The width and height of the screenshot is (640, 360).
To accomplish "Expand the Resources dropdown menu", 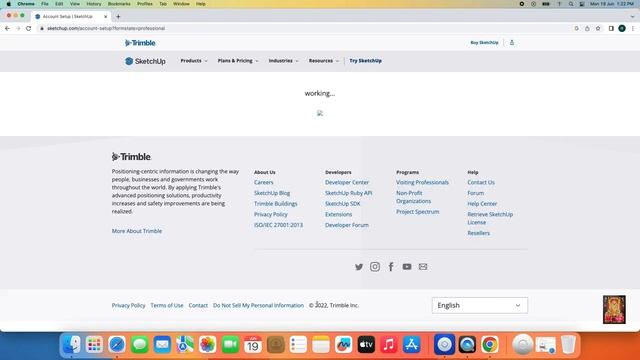I will tap(324, 61).
